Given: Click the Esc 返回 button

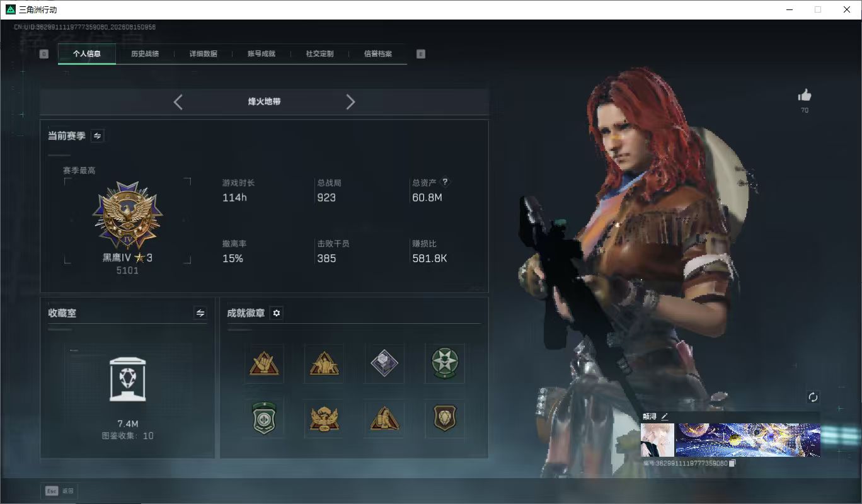Looking at the screenshot, I should pos(60,491).
